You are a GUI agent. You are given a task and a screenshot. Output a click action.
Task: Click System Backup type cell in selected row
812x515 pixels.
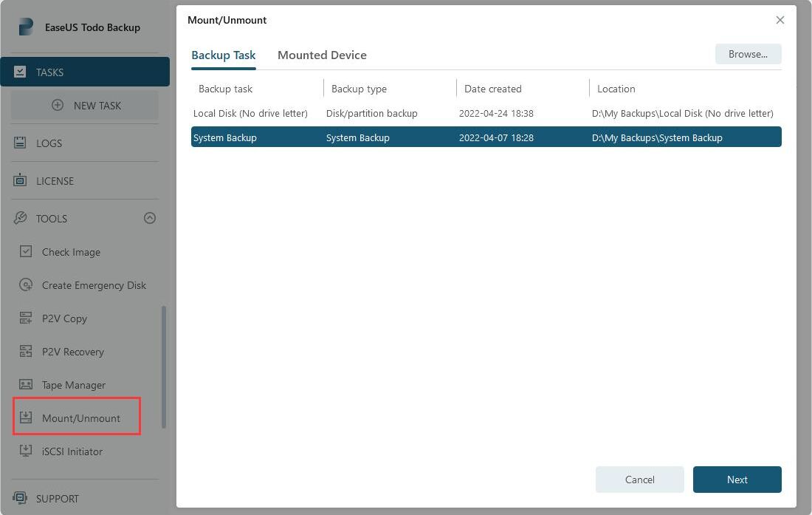(357, 137)
